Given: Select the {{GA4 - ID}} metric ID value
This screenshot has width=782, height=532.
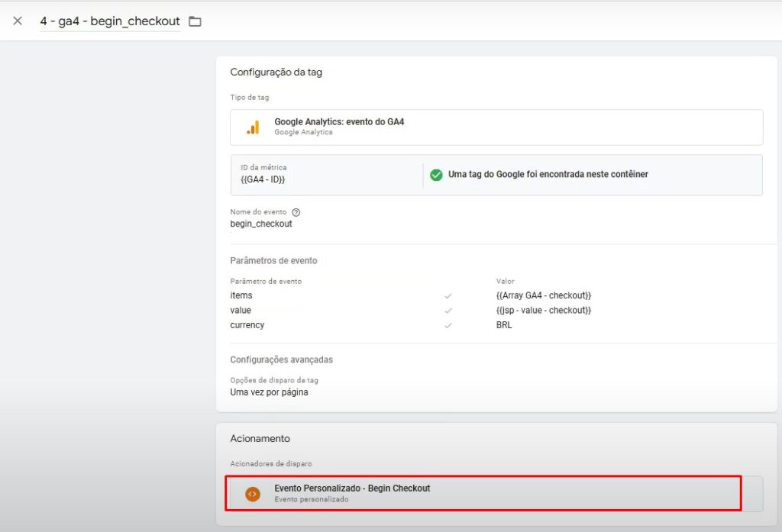Looking at the screenshot, I should tap(263, 179).
